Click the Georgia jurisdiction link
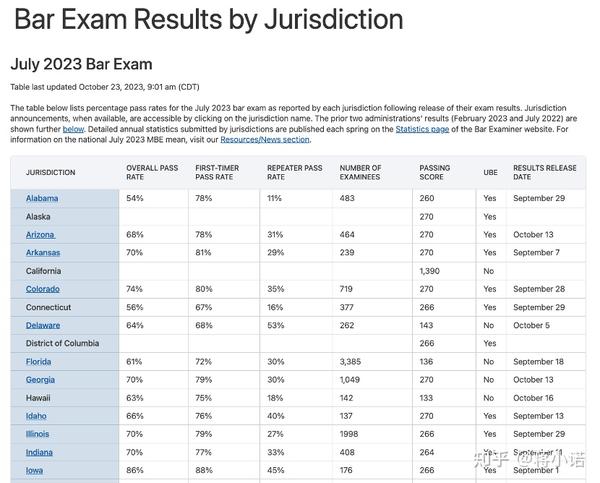600x483 pixels. (40, 380)
